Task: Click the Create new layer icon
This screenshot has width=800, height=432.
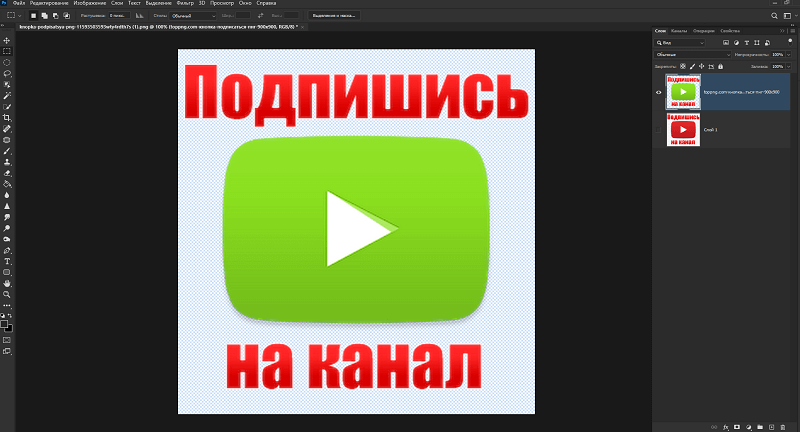Action: coord(771,427)
